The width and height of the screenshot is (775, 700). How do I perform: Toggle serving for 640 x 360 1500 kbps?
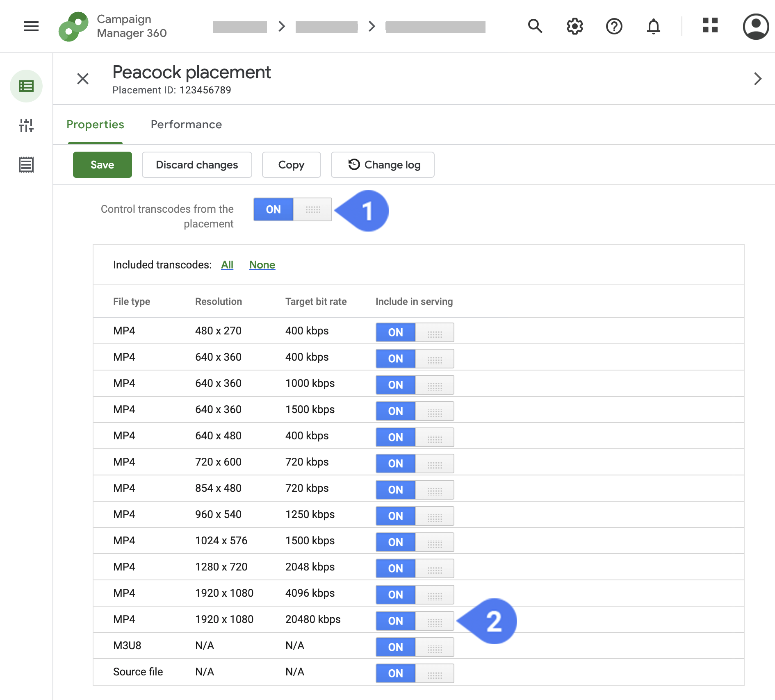(415, 411)
